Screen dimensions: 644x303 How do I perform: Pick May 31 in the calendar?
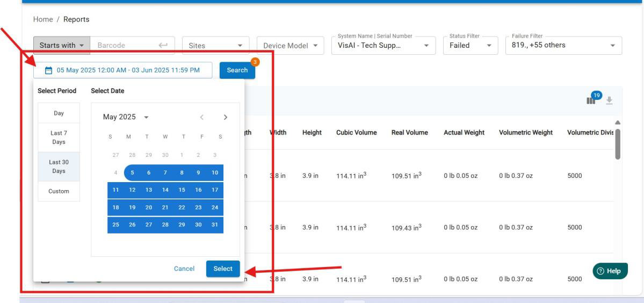215,225
